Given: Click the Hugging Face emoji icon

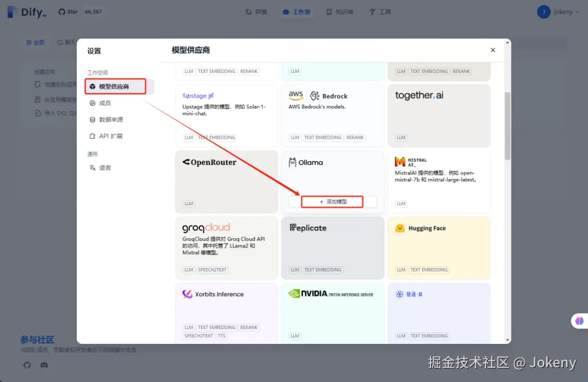Looking at the screenshot, I should pyautogui.click(x=400, y=228).
